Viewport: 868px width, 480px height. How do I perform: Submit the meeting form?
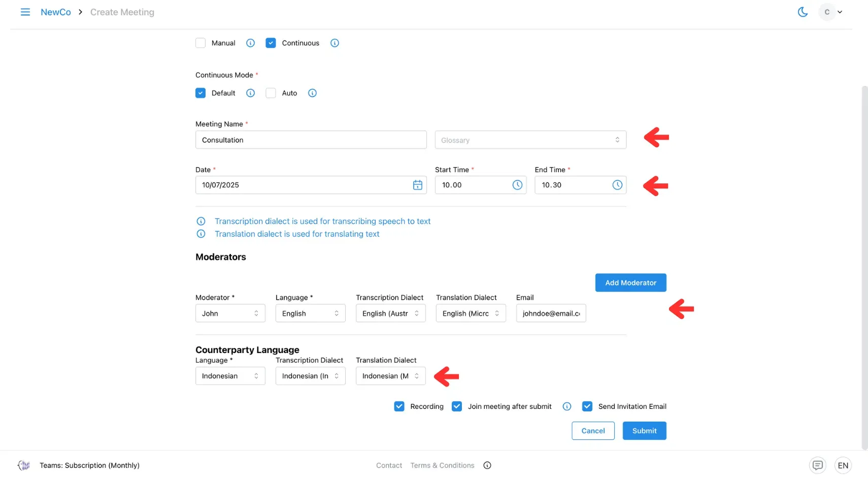(x=644, y=430)
